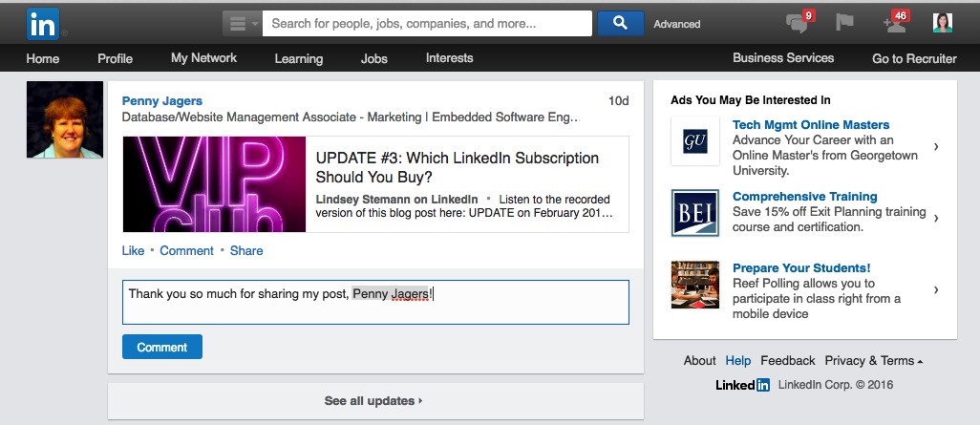The height and width of the screenshot is (425, 980).
Task: Expand the Privacy & Terms menu
Action: [x=874, y=361]
